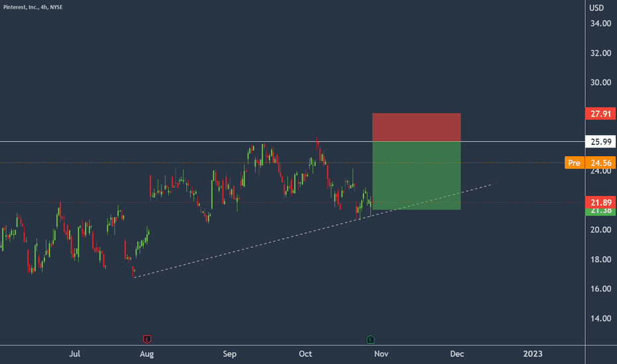Click the Dec label on time axis
The height and width of the screenshot is (364, 617).
click(457, 354)
